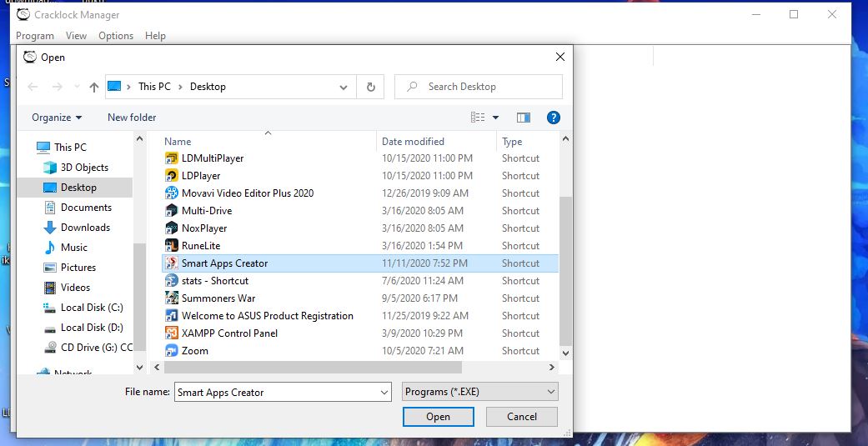
Task: Open Pictures folder in navigation pane
Action: pos(78,268)
